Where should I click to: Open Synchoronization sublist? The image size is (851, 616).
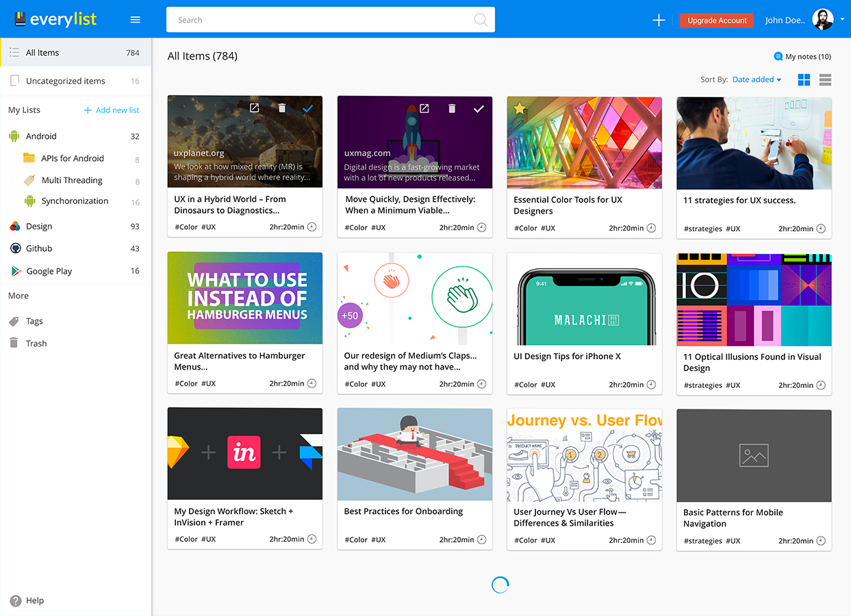click(x=75, y=201)
